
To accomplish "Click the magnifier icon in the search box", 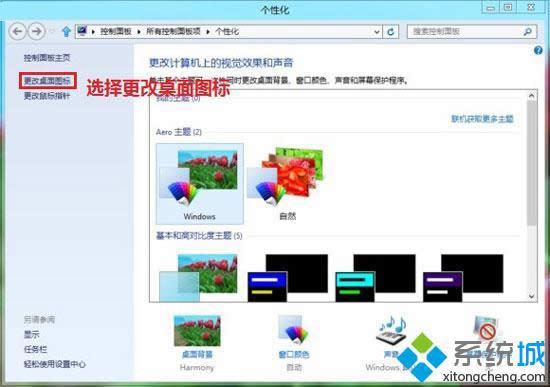I will click(528, 32).
